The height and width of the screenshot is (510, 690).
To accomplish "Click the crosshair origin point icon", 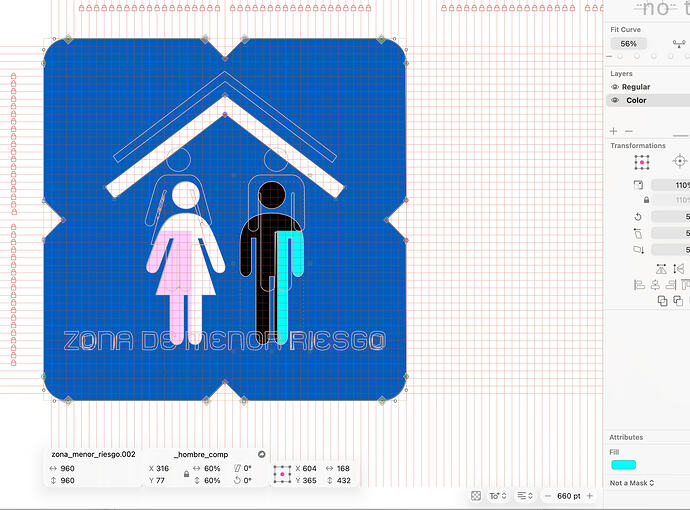I will [x=680, y=161].
